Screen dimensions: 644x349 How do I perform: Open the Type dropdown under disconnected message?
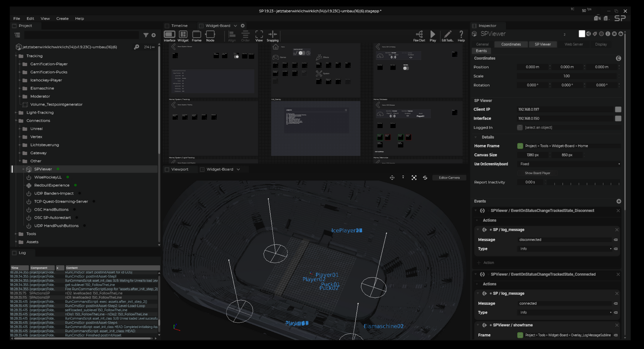click(565, 249)
